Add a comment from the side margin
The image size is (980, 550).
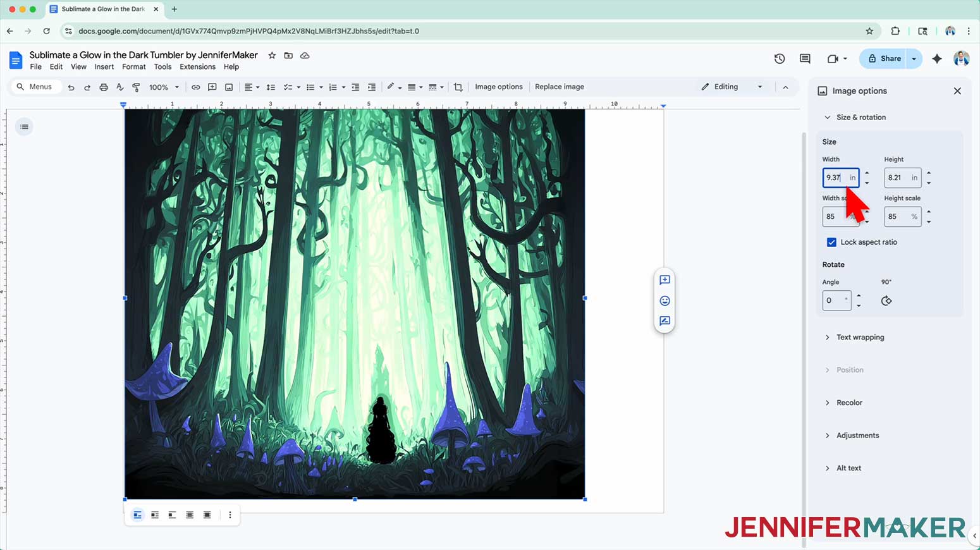point(665,280)
